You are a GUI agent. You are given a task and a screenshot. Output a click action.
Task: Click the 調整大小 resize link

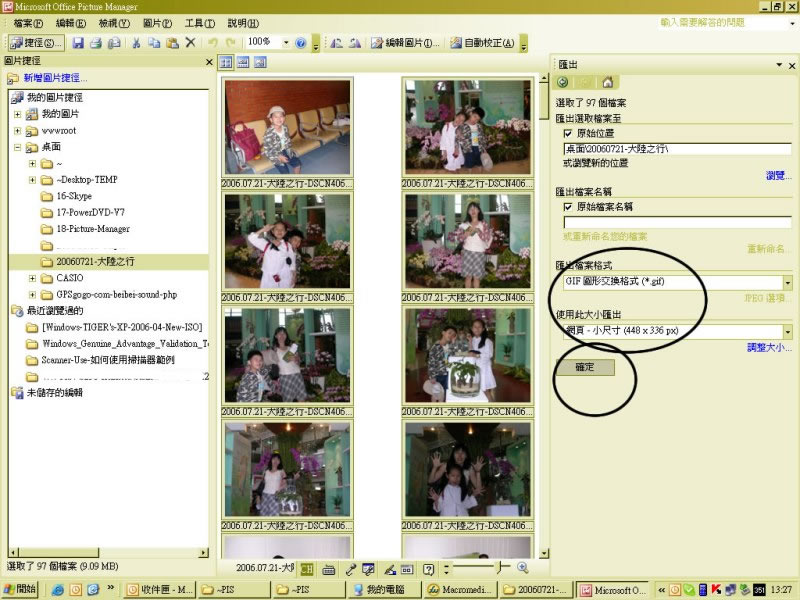pyautogui.click(x=769, y=347)
